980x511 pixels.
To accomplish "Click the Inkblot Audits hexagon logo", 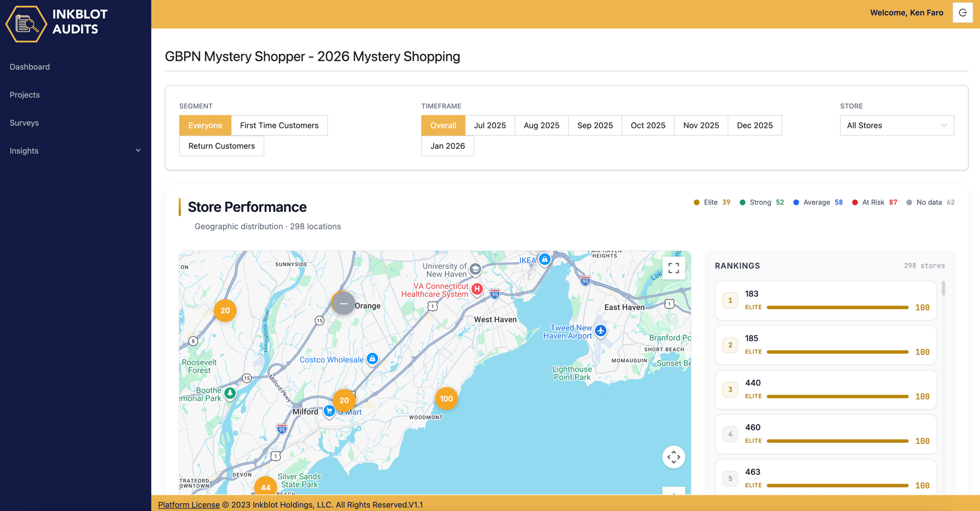I will tap(26, 24).
